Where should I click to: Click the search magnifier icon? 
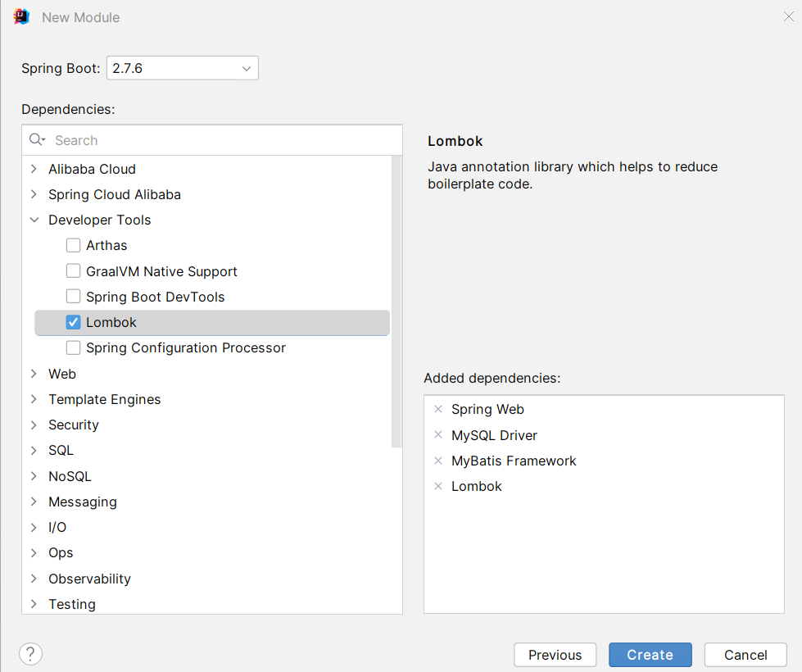click(37, 140)
